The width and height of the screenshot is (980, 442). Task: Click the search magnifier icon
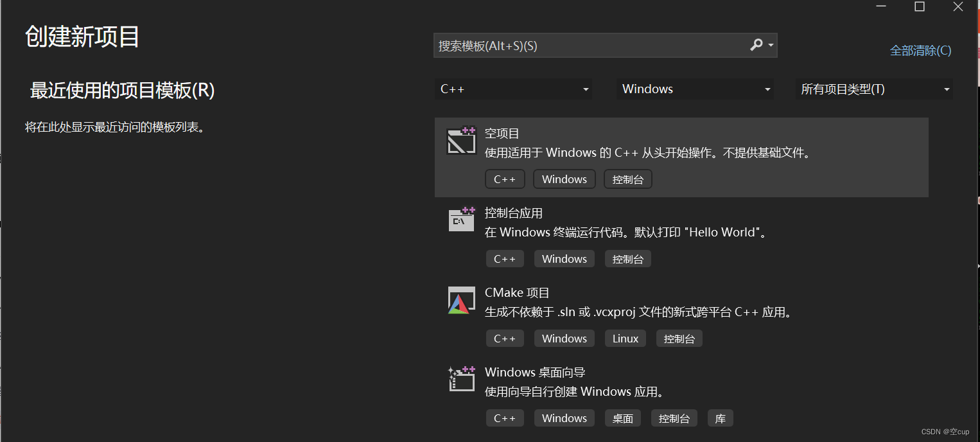click(x=757, y=45)
